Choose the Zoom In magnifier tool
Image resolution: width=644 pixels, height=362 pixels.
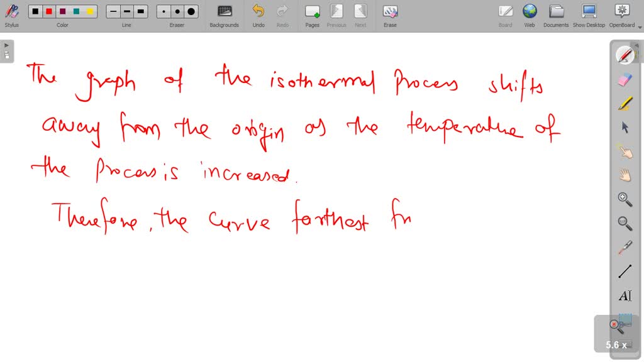(x=625, y=199)
